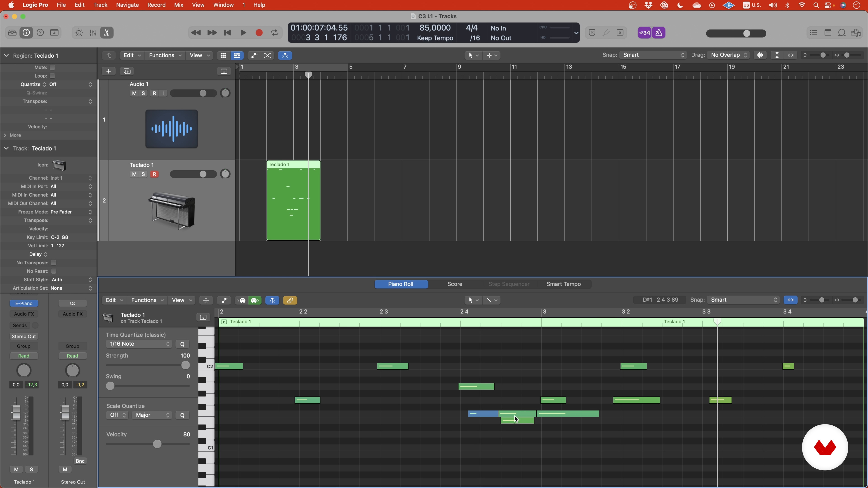Open Freeze Mode Pre Fader dropdown
Viewport: 868px width, 488px height.
click(71, 212)
